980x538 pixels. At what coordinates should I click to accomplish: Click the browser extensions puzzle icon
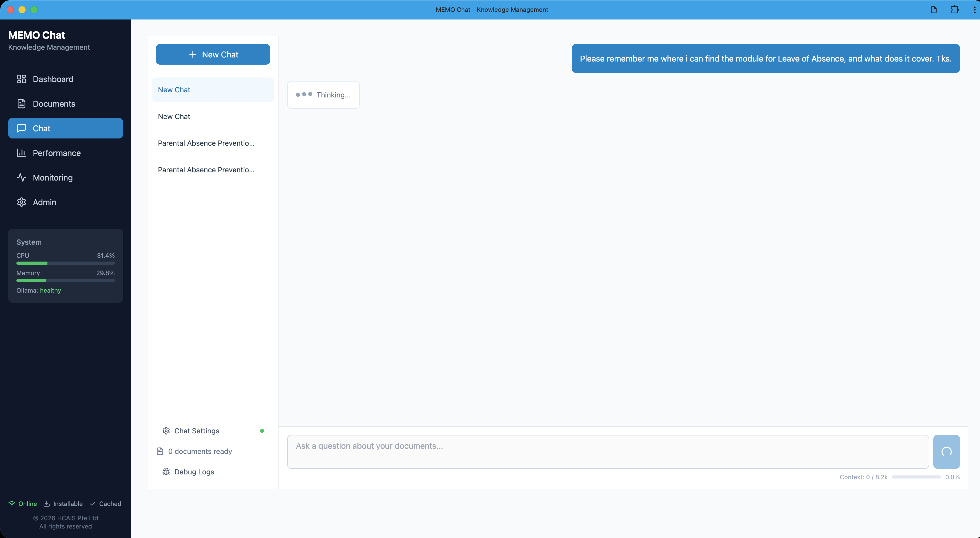click(955, 9)
